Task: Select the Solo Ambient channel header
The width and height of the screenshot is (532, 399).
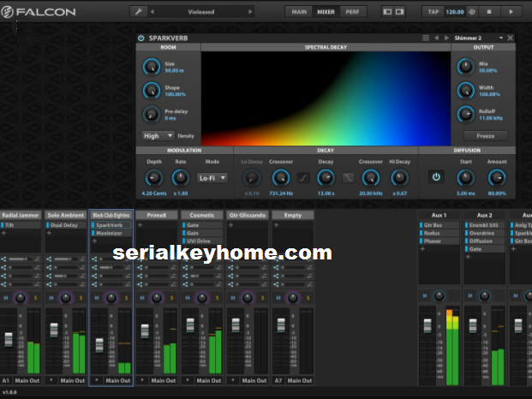Action: (x=65, y=215)
